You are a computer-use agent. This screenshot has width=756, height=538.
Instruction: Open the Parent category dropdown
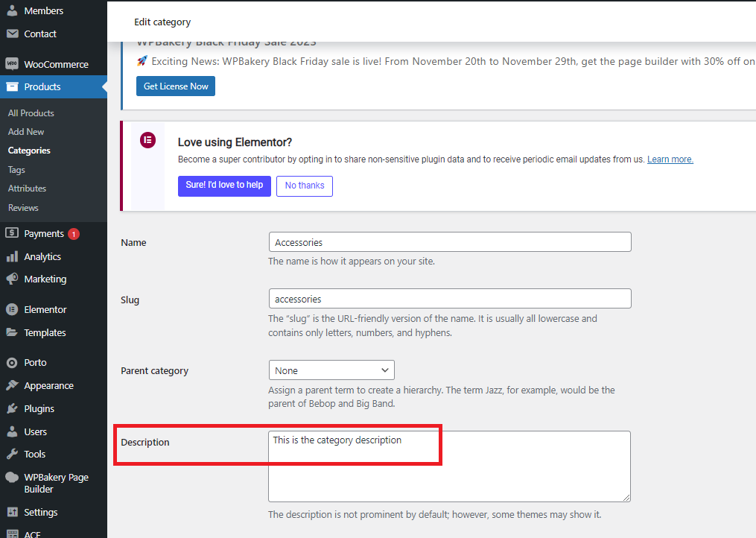click(x=331, y=370)
